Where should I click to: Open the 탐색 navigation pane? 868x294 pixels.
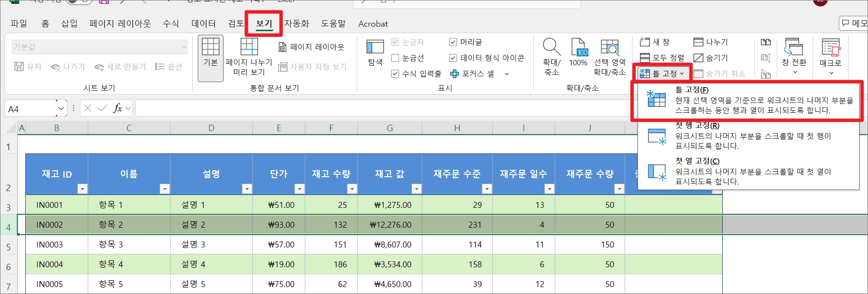375,53
